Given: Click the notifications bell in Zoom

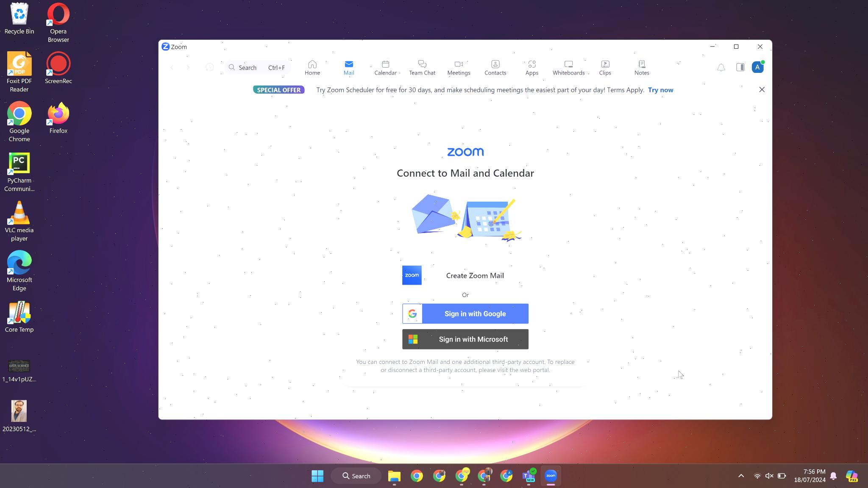Looking at the screenshot, I should (x=721, y=67).
